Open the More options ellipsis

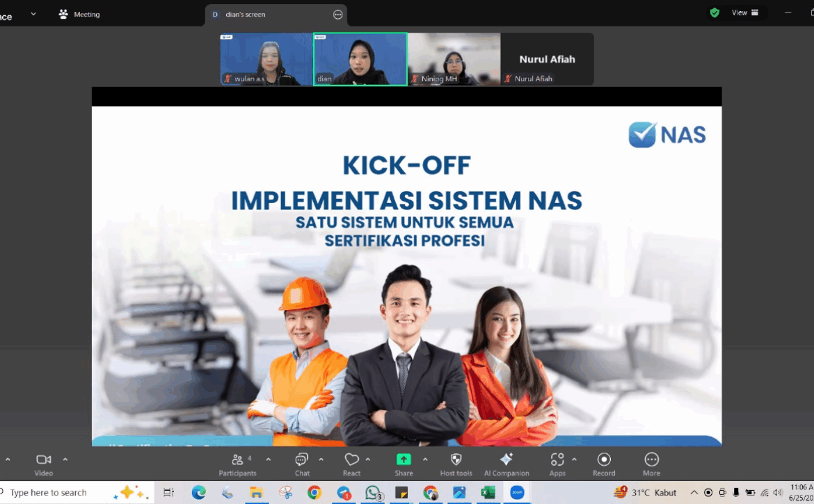[x=651, y=460]
